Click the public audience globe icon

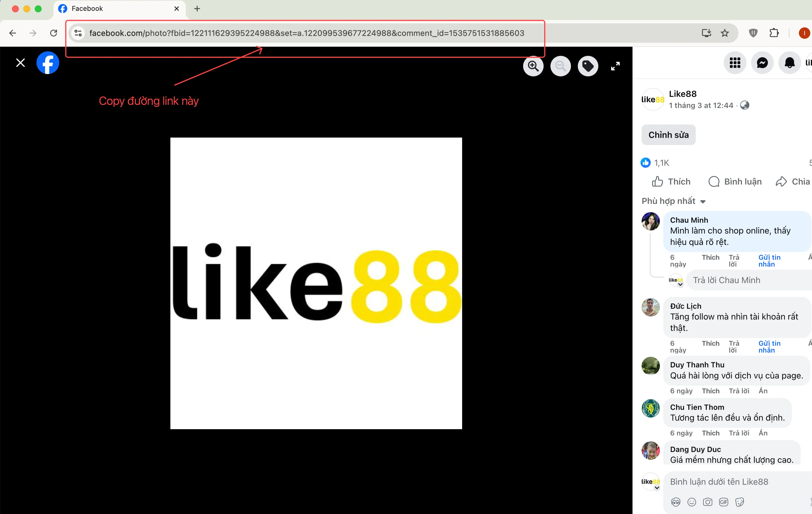(744, 105)
